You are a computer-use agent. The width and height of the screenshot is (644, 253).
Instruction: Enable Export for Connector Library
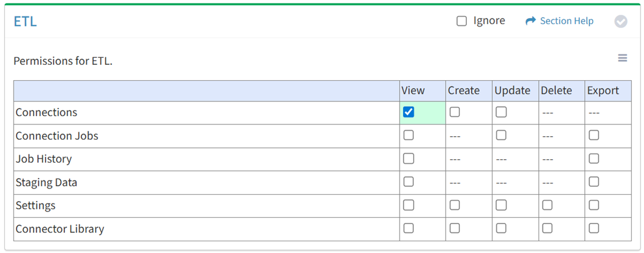pyautogui.click(x=594, y=228)
